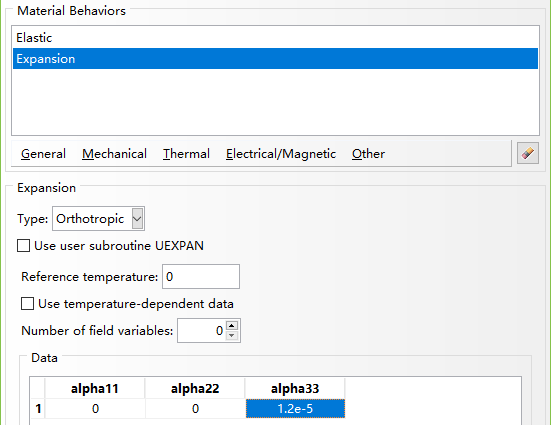Viewport: 551px width, 425px height.
Task: Open the Thermal menu
Action: pos(186,154)
